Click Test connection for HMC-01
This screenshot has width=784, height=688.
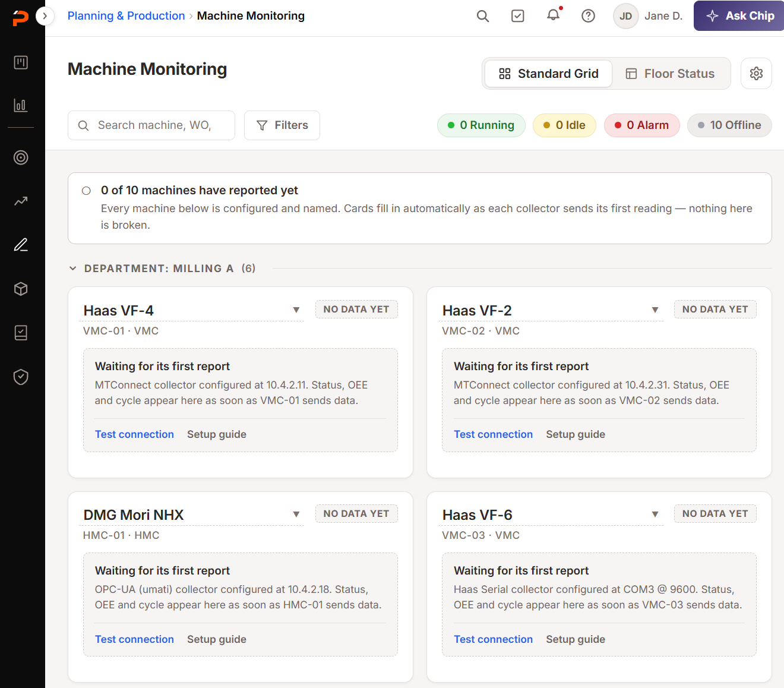pyautogui.click(x=134, y=639)
